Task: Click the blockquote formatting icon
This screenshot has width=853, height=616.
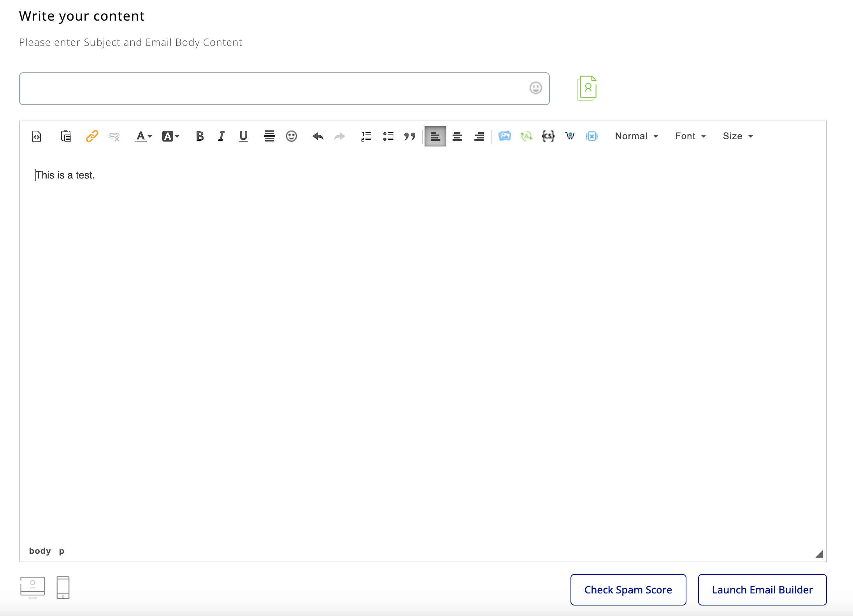Action: click(409, 136)
